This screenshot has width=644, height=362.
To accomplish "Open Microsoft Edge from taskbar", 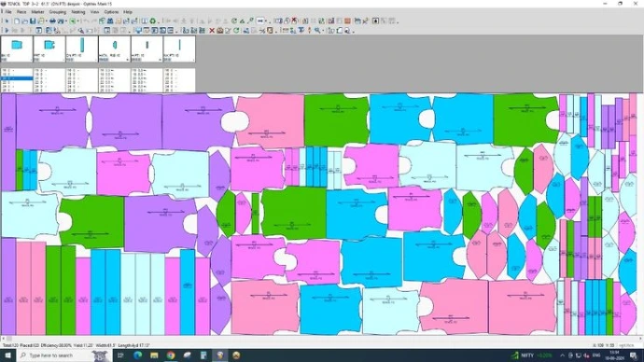I will (x=137, y=355).
